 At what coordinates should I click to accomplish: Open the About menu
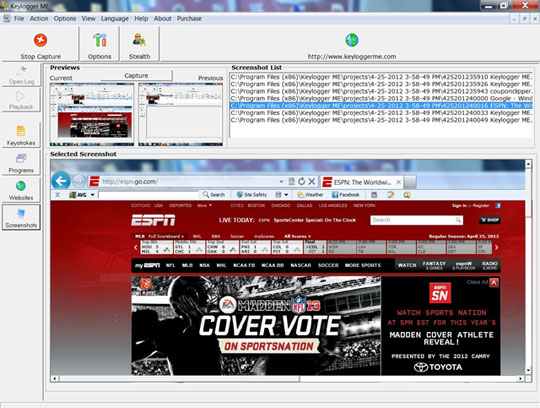[x=163, y=19]
